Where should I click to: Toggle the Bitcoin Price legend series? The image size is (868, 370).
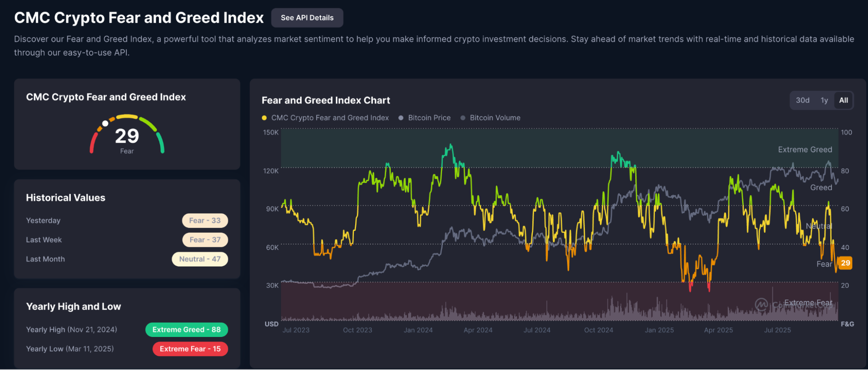pyautogui.click(x=429, y=118)
